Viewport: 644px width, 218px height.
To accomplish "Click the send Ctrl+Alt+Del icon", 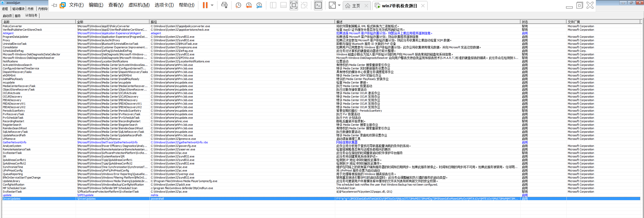I will [x=224, y=5].
